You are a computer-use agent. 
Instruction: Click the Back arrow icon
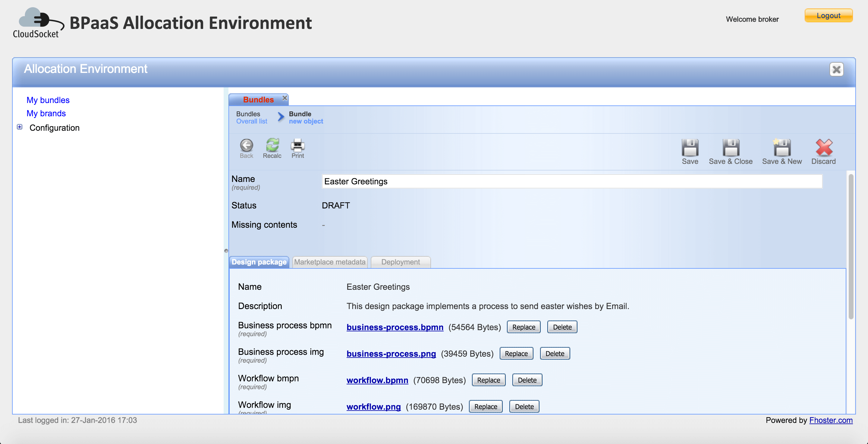click(x=246, y=145)
